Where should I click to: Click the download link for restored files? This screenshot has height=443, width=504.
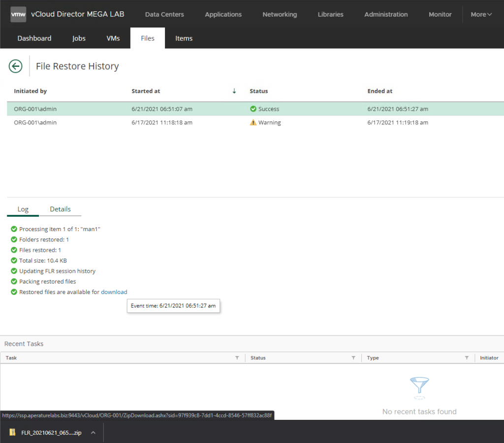[x=114, y=292]
